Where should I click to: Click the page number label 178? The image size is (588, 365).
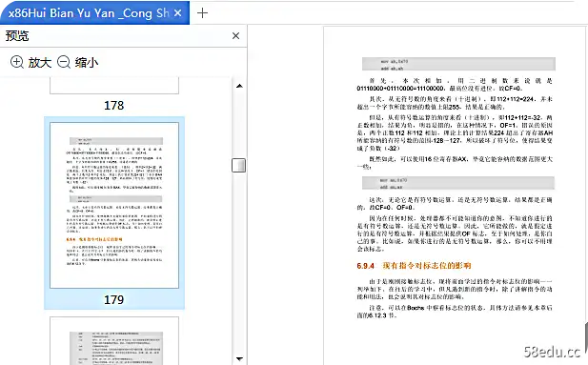pos(114,106)
